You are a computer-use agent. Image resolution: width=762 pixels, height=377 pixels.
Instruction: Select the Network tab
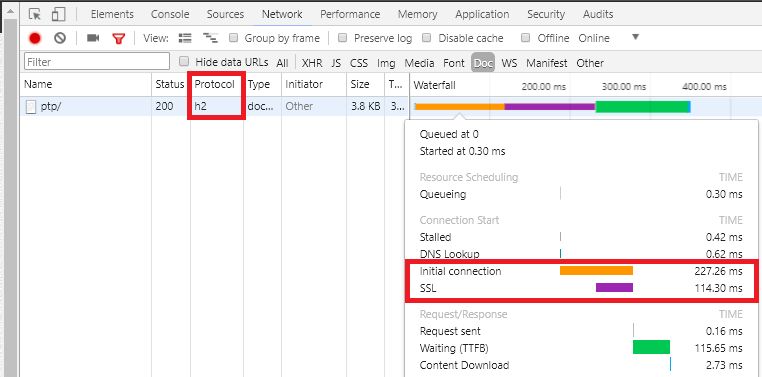tap(282, 14)
